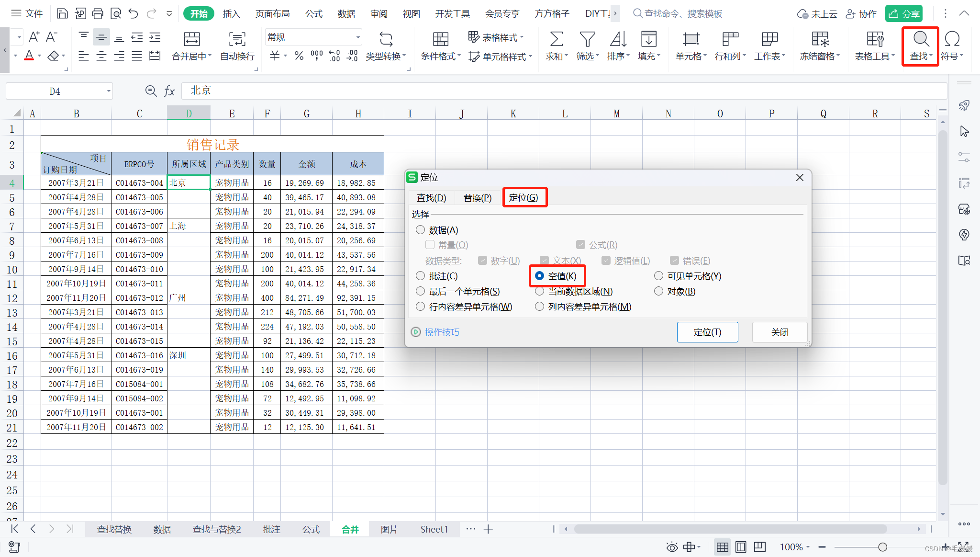The image size is (980, 557).
Task: Click the zoom slider handle
Action: coord(882,547)
